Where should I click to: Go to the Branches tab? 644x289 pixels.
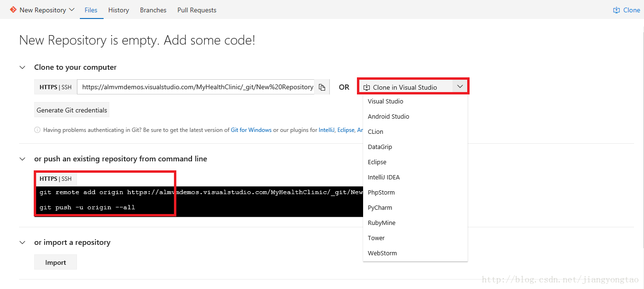click(153, 10)
